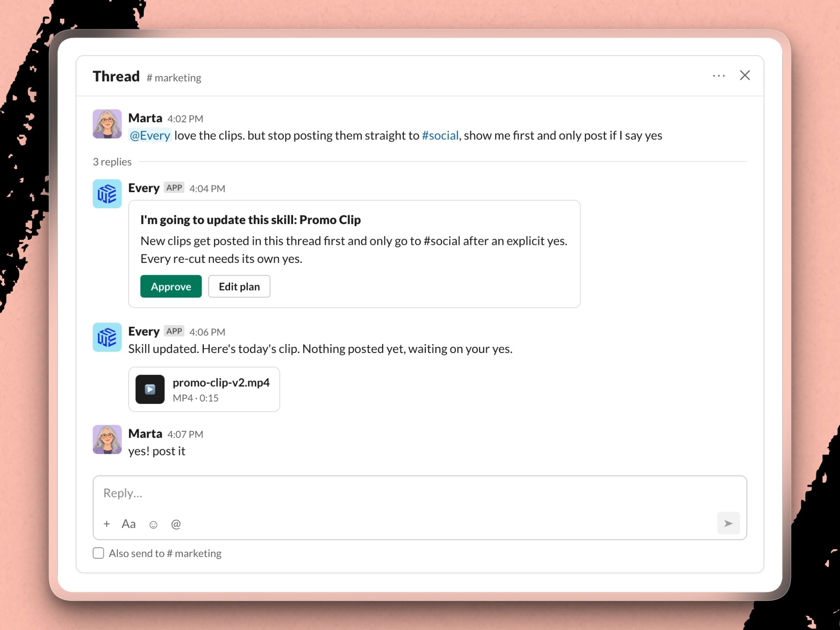Click the APP badge on the 4:04 PM message
840x630 pixels.
(x=174, y=188)
